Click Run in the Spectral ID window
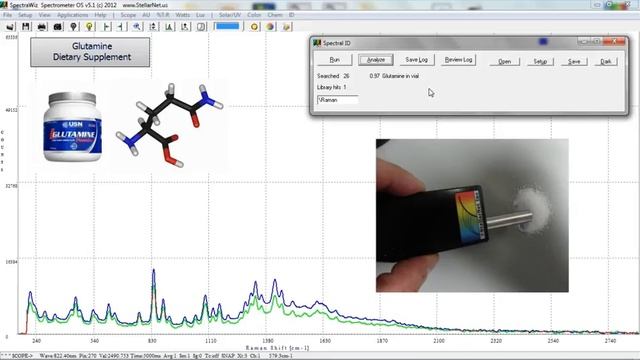 334,60
